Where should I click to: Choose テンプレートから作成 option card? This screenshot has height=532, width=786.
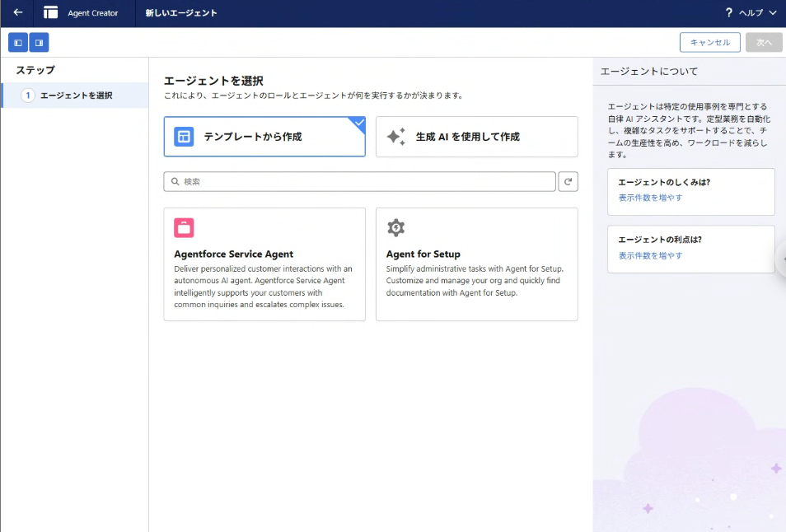[x=264, y=137]
